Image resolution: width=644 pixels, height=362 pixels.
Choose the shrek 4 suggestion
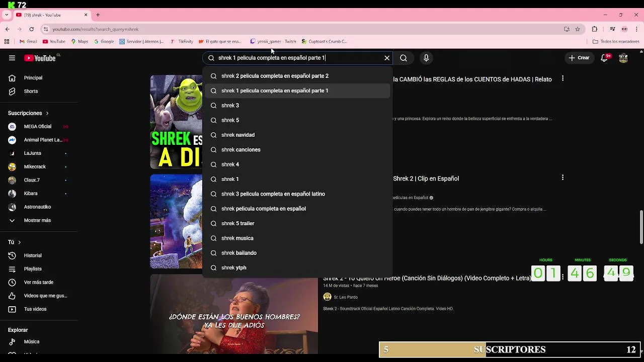click(297, 164)
